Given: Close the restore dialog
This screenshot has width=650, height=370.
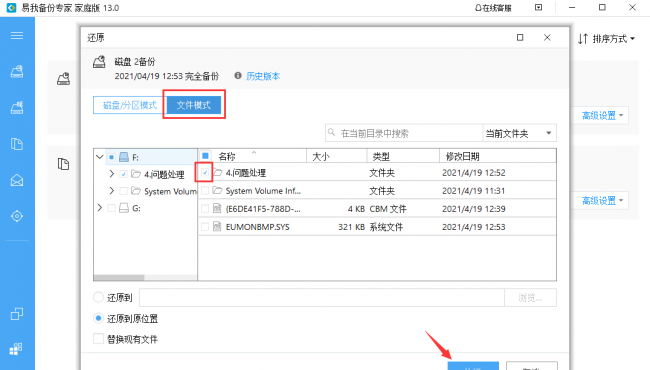Looking at the screenshot, I should coord(547,38).
